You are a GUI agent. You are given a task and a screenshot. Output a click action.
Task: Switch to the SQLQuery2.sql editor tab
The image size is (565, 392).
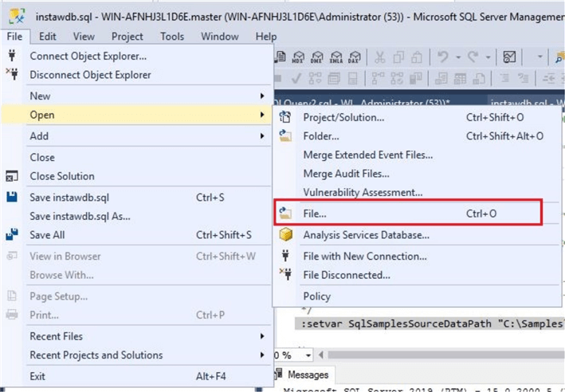click(x=379, y=102)
